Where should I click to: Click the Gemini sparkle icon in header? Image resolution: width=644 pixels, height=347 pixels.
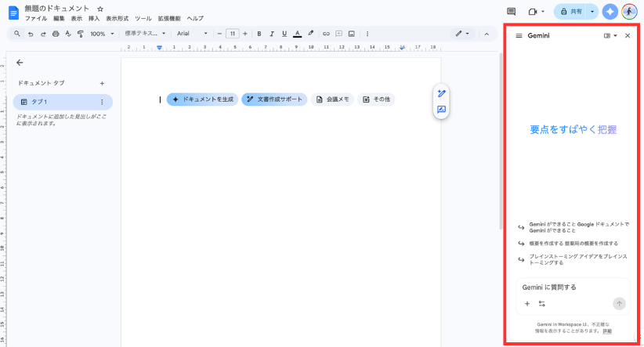[x=610, y=12]
